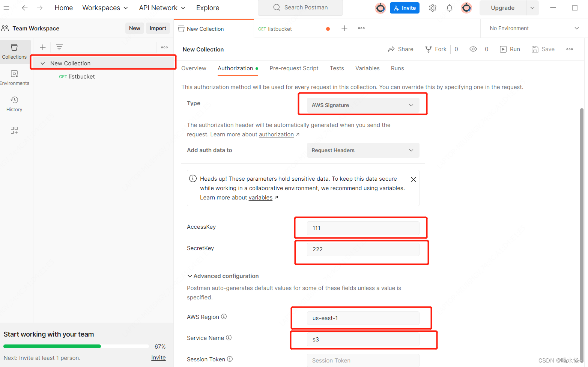This screenshot has height=367, width=588.
Task: Click the AccessKey input field
Action: tap(363, 228)
